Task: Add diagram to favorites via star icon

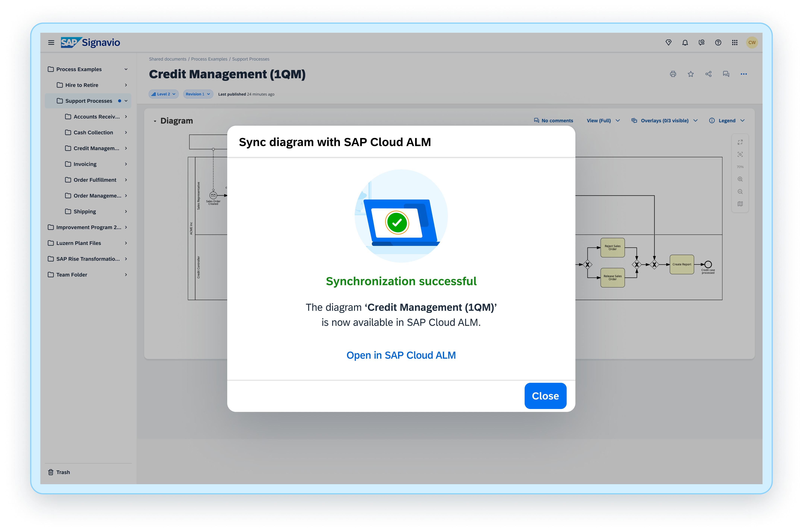Action: coord(691,74)
